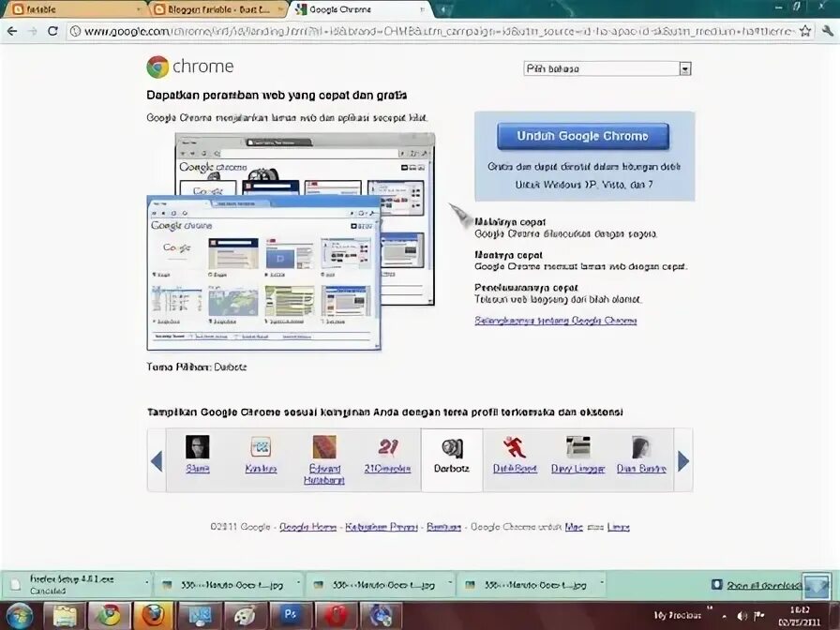
Task: Open Photoshop from the taskbar
Action: [x=291, y=616]
